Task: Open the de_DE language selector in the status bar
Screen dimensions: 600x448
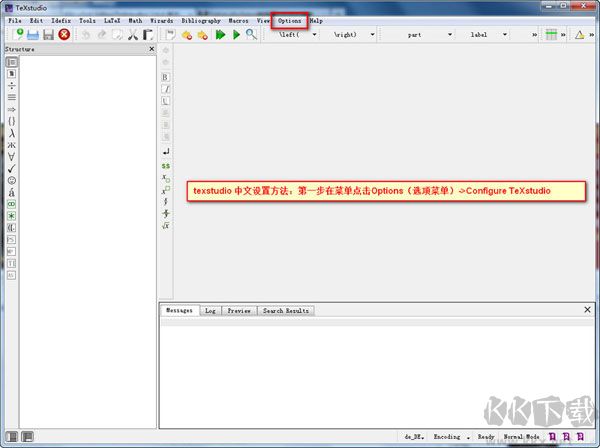Action: pos(414,437)
